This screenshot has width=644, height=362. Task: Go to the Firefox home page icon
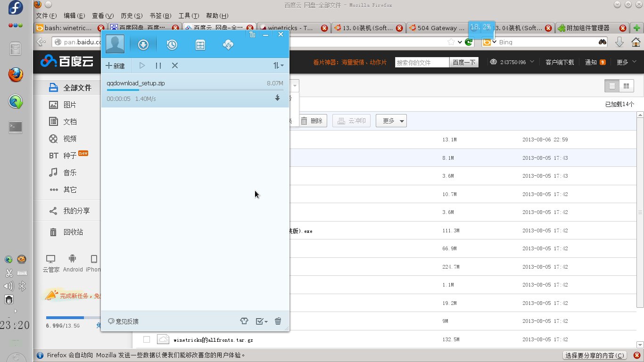pos(636,42)
